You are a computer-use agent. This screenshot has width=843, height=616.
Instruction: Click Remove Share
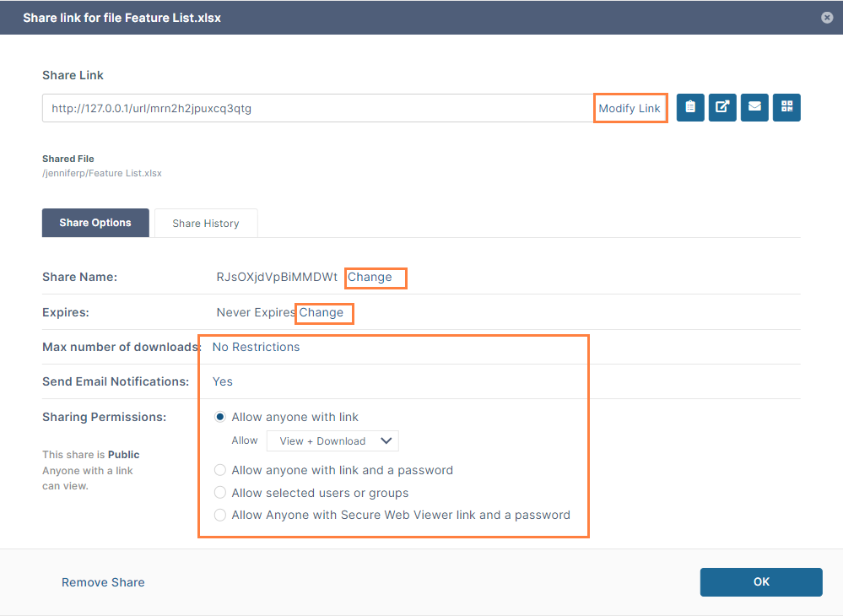pyautogui.click(x=103, y=582)
